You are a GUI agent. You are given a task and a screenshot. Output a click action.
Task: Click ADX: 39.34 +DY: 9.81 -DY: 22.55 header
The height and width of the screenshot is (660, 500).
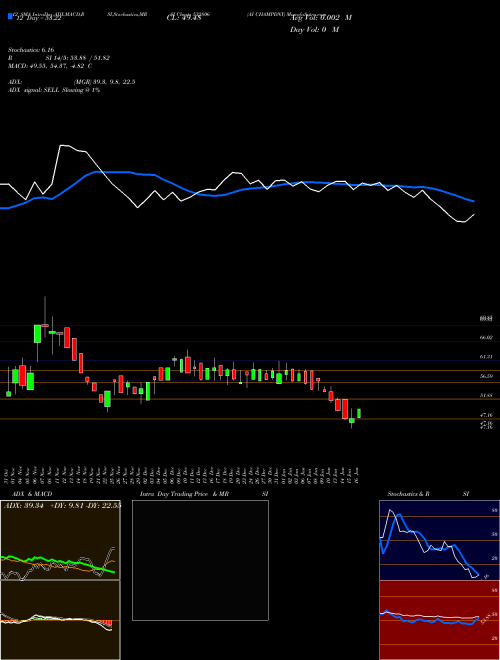(62, 506)
